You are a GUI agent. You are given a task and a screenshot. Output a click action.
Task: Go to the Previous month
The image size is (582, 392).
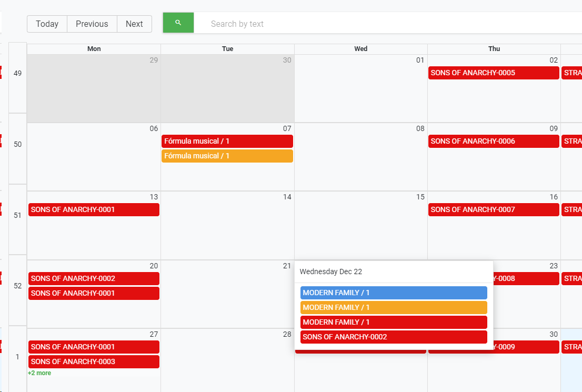[92, 24]
